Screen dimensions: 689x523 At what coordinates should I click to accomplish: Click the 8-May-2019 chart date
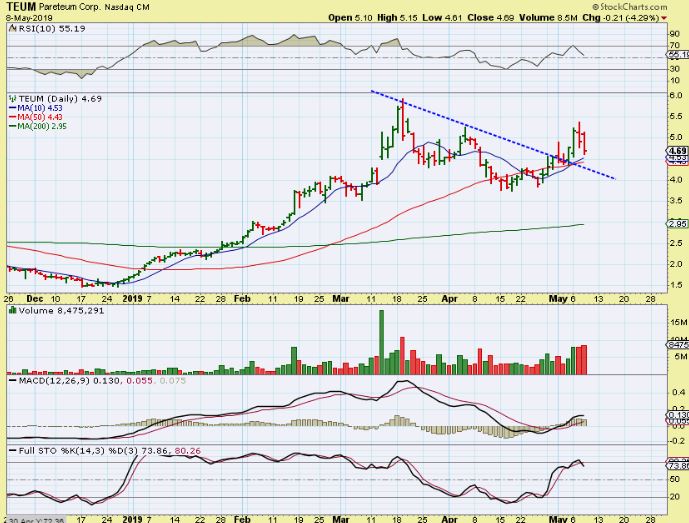[29, 18]
